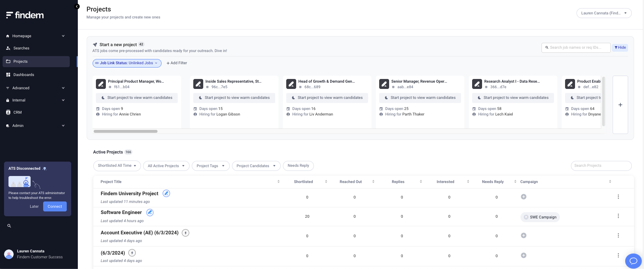Open Shortlisted All Time dropdown
The height and width of the screenshot is (269, 644).
click(x=117, y=166)
